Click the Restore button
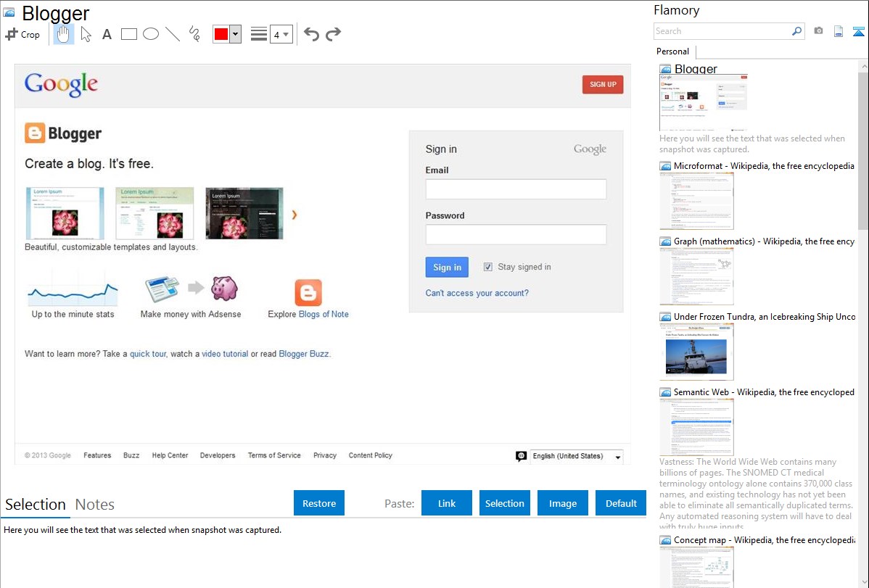869x588 pixels. [x=319, y=503]
